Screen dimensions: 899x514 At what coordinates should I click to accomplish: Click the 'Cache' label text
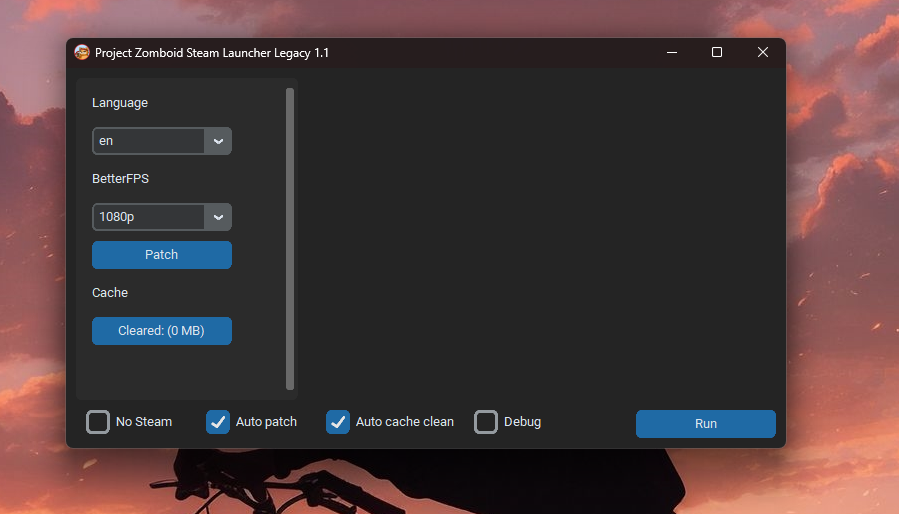pyautogui.click(x=110, y=293)
